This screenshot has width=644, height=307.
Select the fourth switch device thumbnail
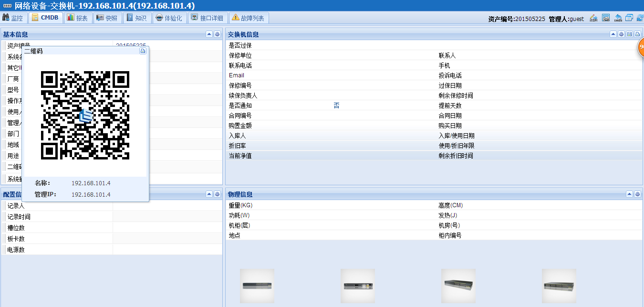pyautogui.click(x=559, y=286)
